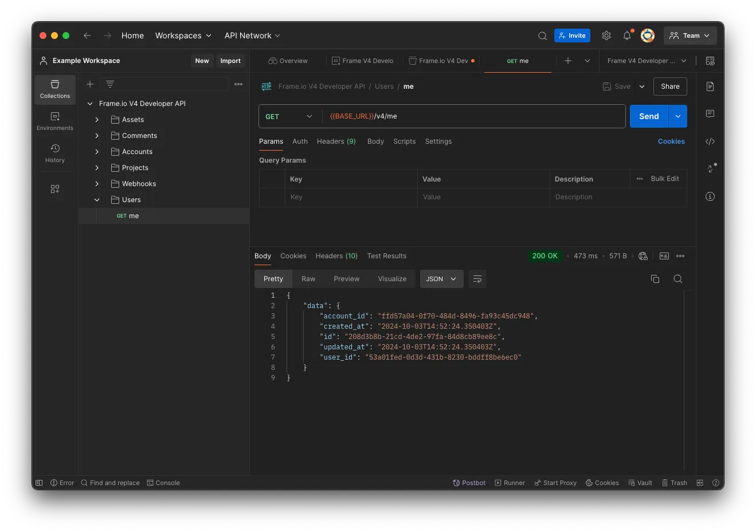756x532 pixels.
Task: Open search with the top bar magnifier
Action: (542, 36)
